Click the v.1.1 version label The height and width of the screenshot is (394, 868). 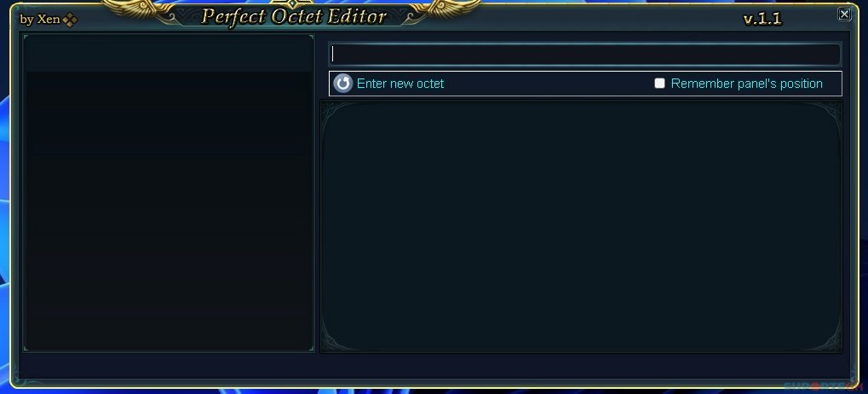762,20
